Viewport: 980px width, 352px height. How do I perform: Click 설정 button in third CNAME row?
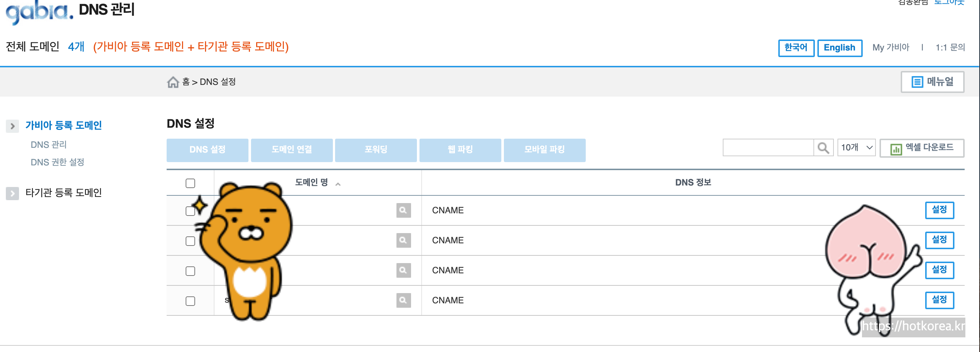pyautogui.click(x=940, y=270)
